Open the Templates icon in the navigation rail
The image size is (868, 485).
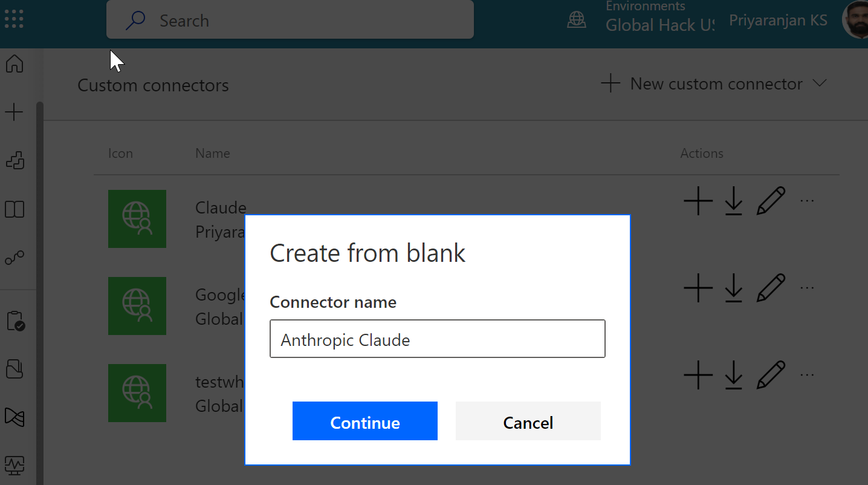point(14,369)
